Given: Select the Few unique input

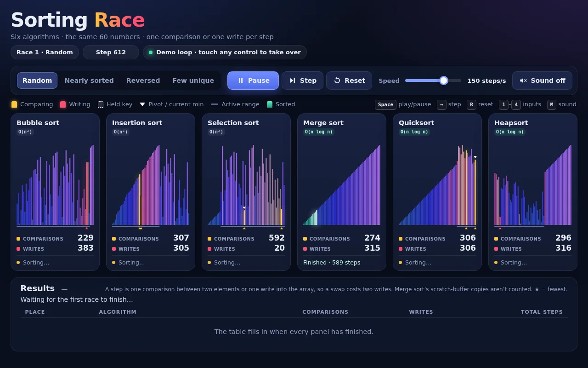Looking at the screenshot, I should coord(193,80).
